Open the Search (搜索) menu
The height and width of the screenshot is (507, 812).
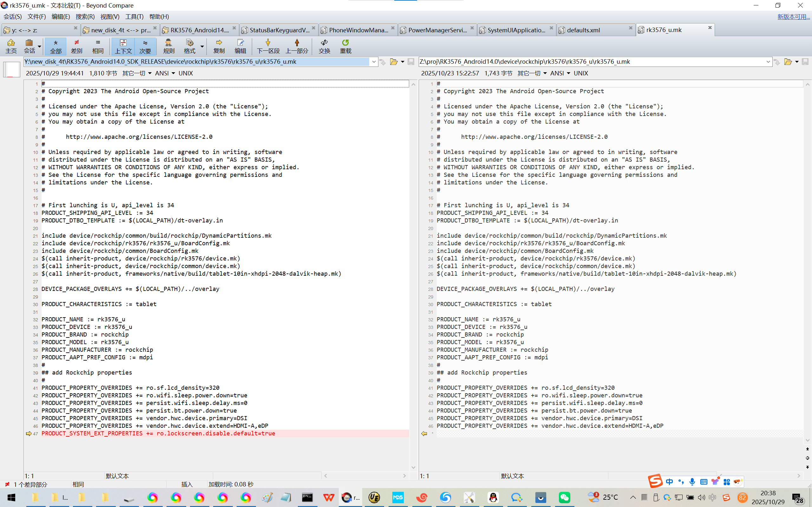tap(85, 16)
